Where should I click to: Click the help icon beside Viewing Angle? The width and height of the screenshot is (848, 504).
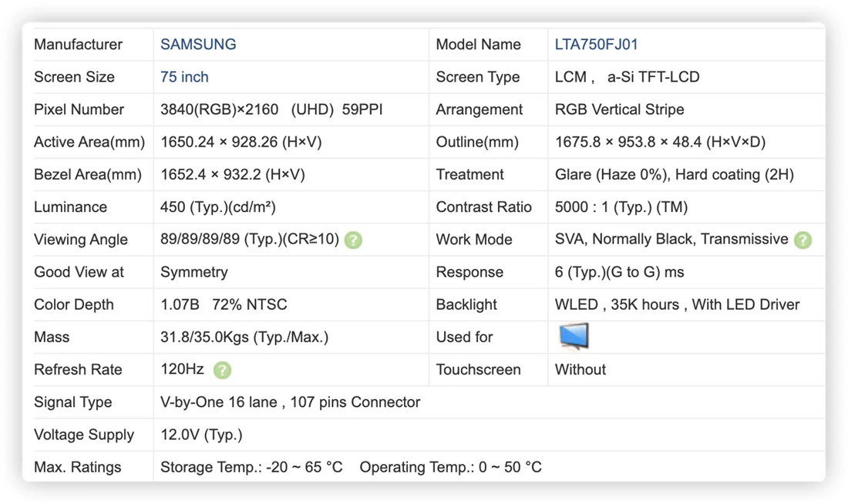[353, 240]
